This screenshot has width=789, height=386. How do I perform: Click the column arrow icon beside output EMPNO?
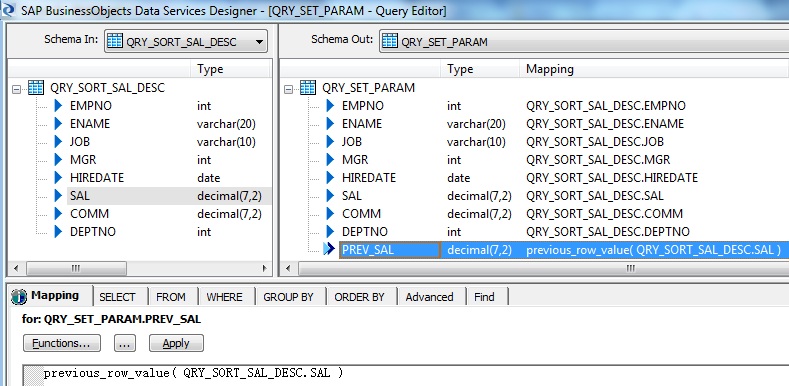point(330,106)
